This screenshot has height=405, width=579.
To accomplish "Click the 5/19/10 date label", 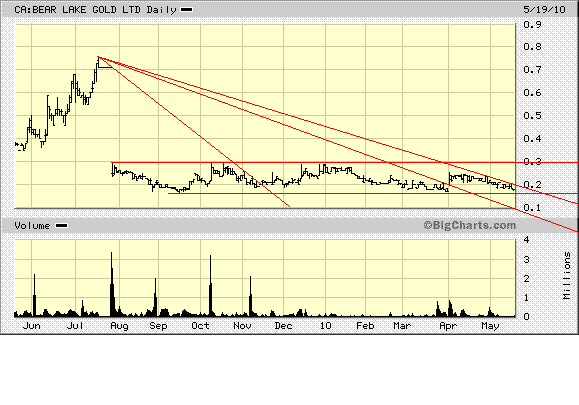I will coord(544,9).
